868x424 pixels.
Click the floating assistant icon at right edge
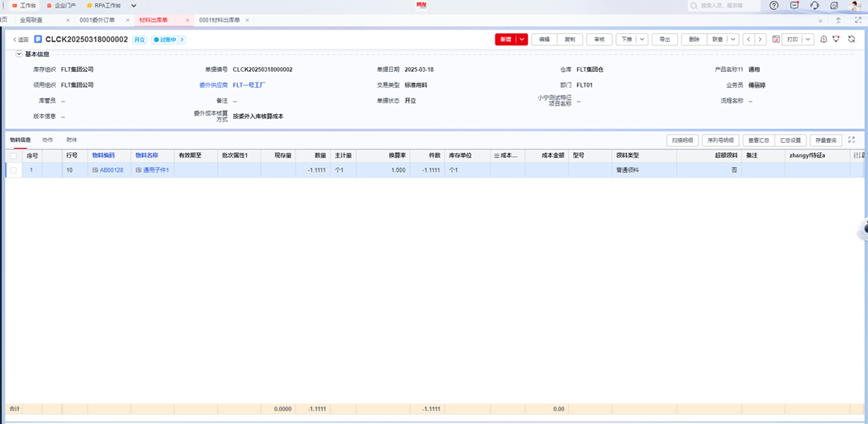(863, 230)
